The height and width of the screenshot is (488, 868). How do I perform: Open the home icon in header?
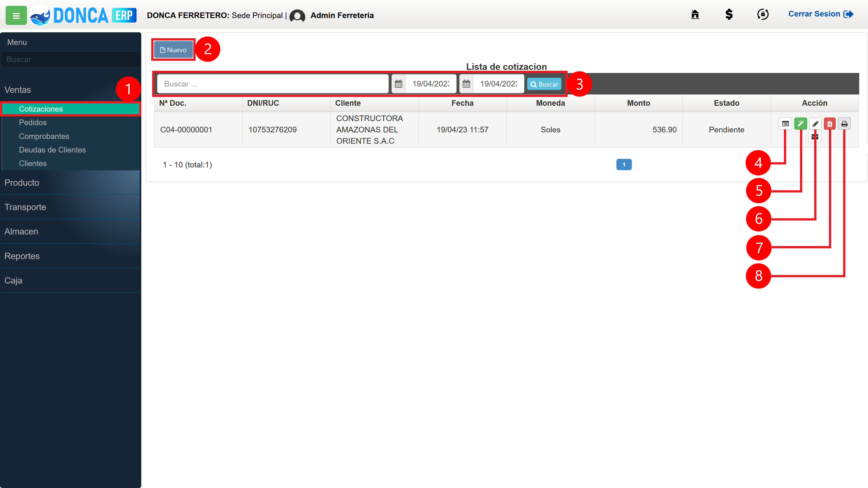695,14
